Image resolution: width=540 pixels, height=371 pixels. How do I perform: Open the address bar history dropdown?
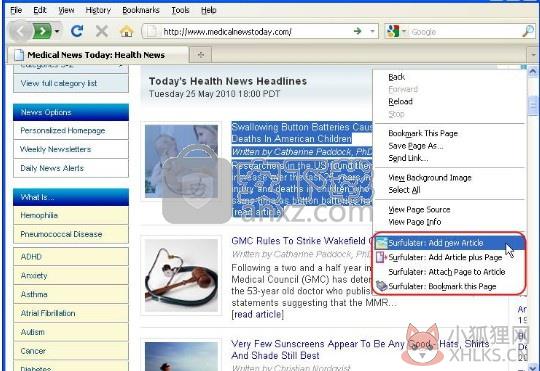372,31
